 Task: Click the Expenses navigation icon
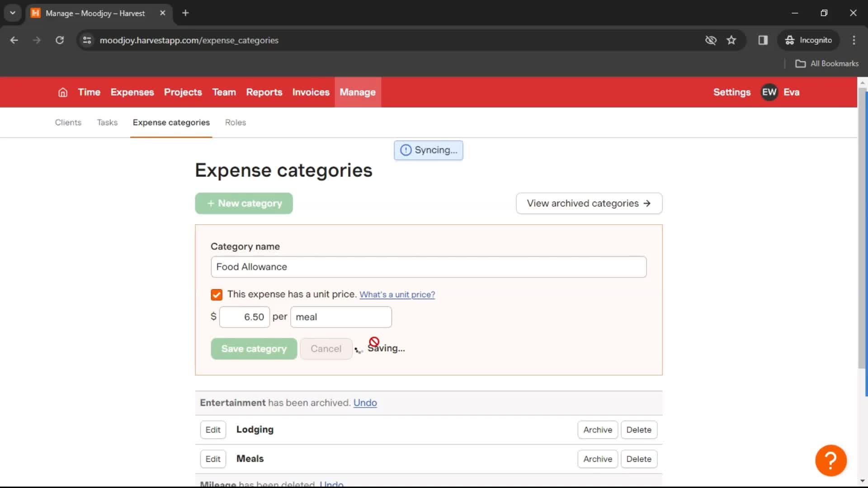[132, 92]
